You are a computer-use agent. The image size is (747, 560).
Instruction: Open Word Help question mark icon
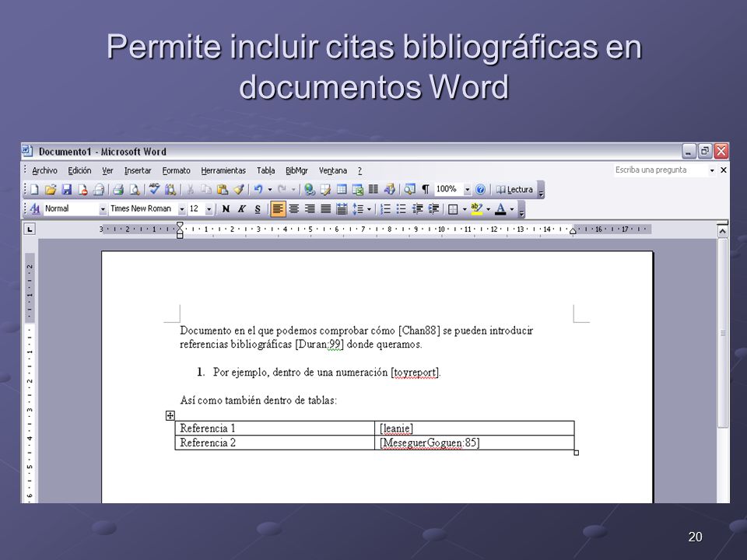point(480,190)
